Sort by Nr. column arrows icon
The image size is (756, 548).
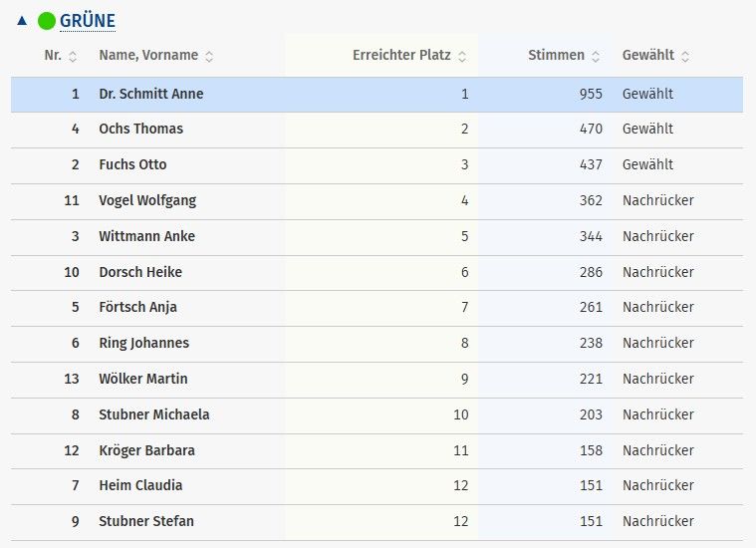click(x=73, y=56)
